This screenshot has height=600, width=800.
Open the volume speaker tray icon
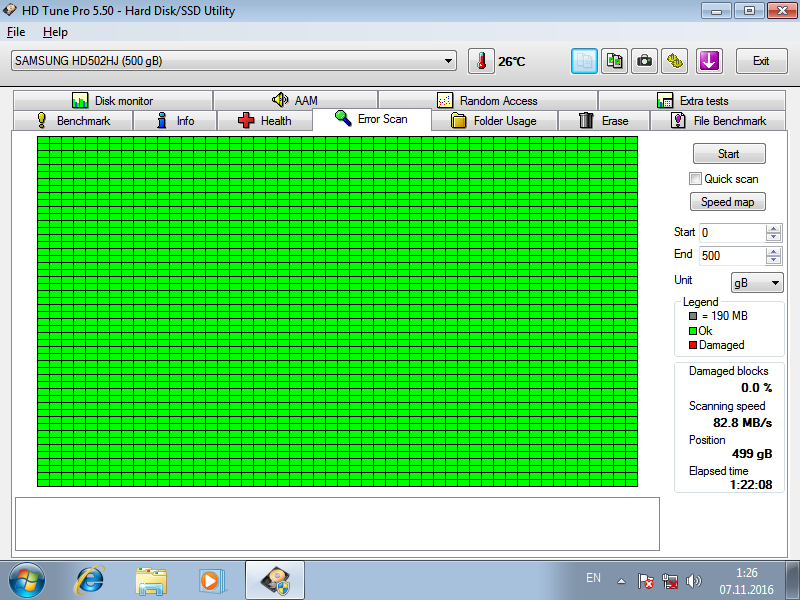[693, 581]
